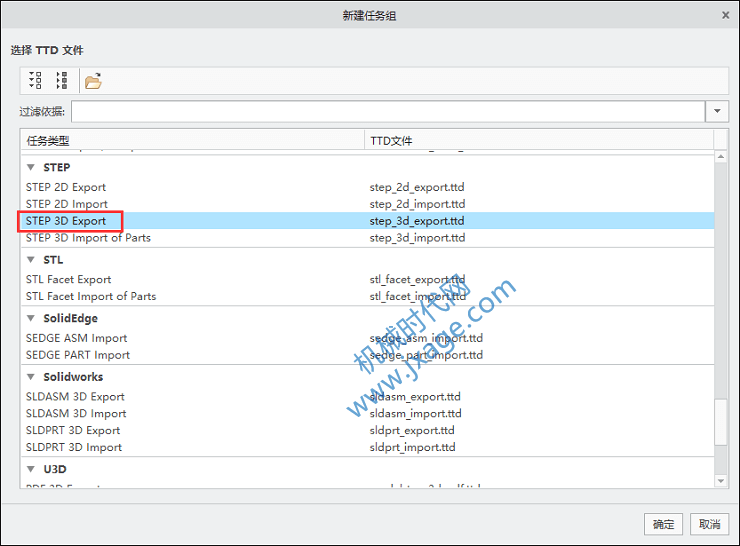The width and height of the screenshot is (740, 546).
Task: Click the collapse all tree icon
Action: pos(62,81)
